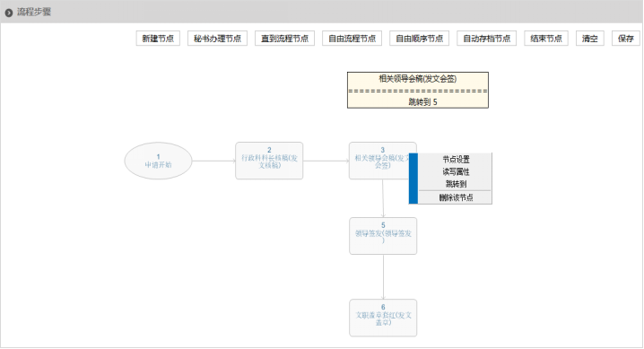Add a 自由流程节点 node
Image resolution: width=644 pixels, height=349 pixels.
[x=352, y=39]
